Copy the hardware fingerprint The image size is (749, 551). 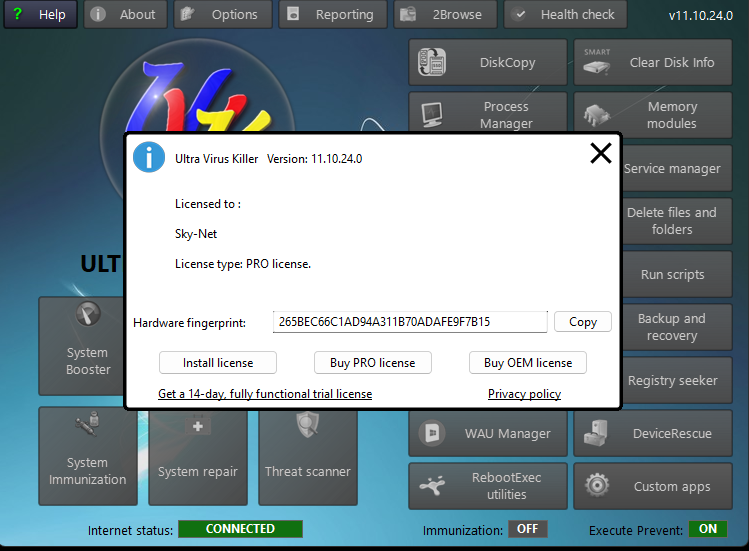(x=583, y=322)
